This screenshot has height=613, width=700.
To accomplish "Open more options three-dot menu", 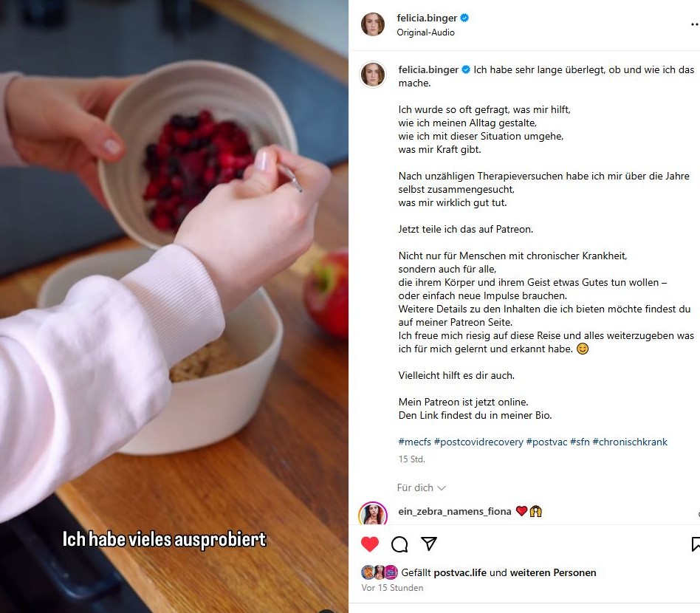I will pyautogui.click(x=695, y=24).
